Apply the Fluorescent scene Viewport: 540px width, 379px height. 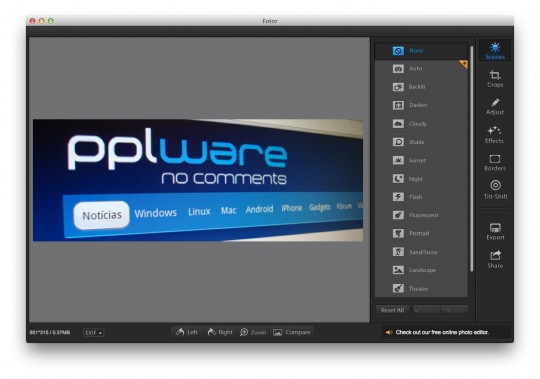[x=421, y=215]
